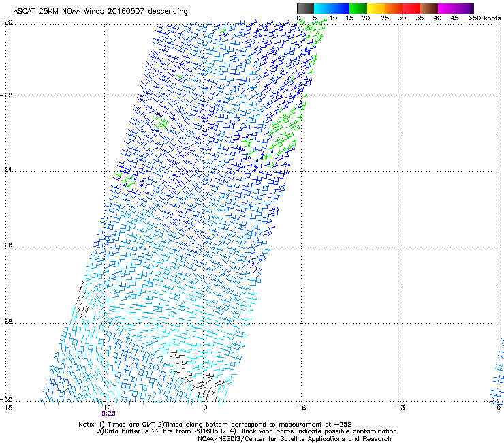Click the '>50 knots' legend label
Image resolution: width=504 pixels, height=443 pixels.
[484, 18]
